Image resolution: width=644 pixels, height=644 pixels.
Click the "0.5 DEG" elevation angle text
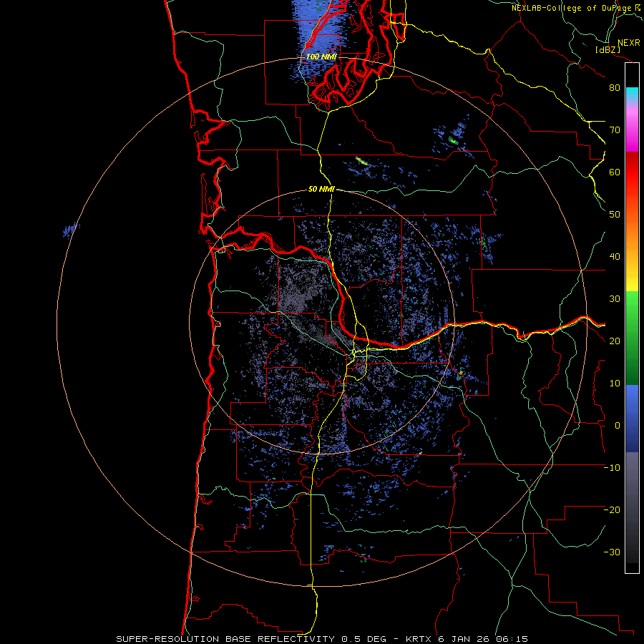pos(364,639)
